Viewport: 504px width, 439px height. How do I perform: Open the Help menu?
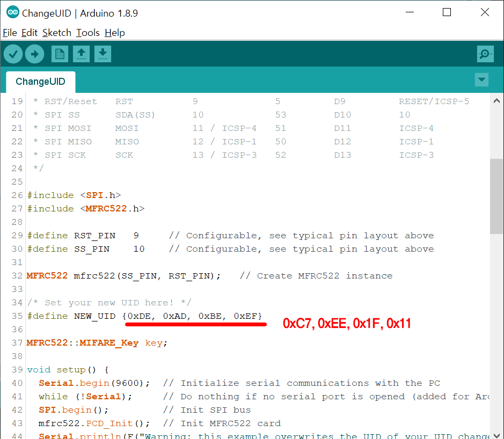(x=115, y=33)
